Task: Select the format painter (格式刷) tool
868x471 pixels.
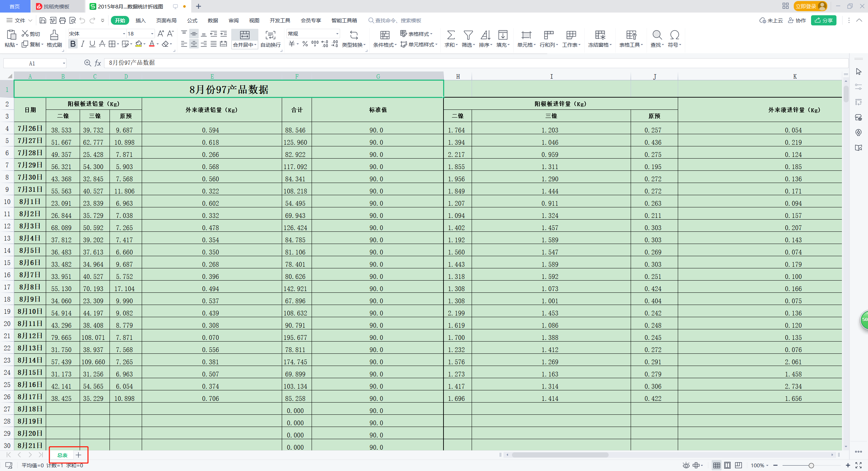Action: pos(54,38)
